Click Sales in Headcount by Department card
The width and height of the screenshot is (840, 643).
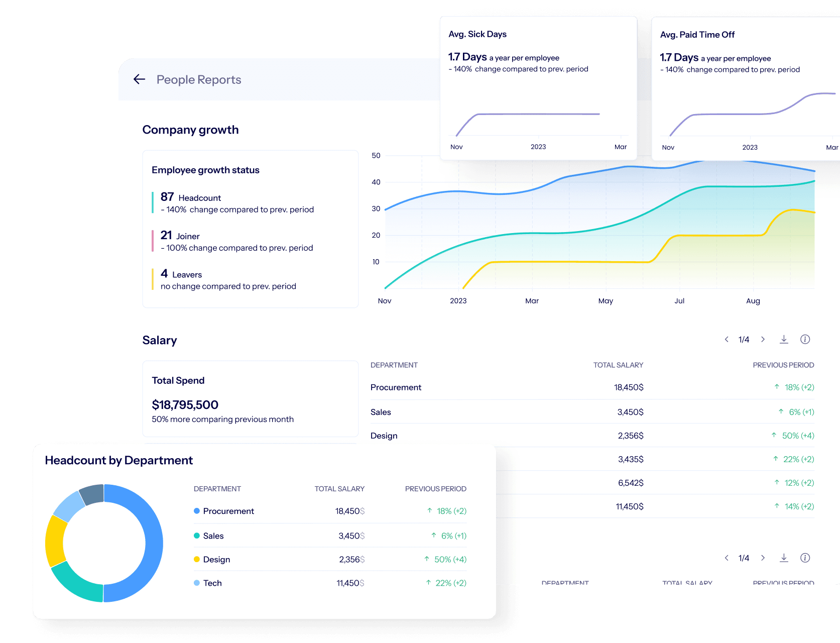pos(213,535)
